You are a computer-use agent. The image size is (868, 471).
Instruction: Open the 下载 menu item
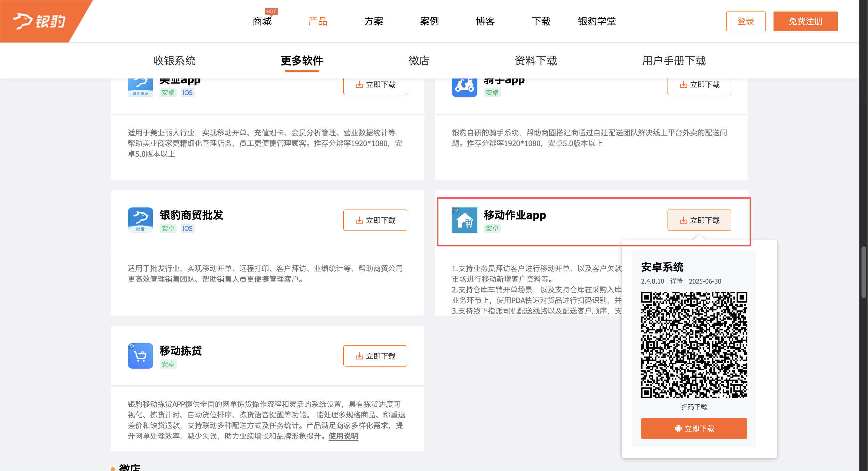pyautogui.click(x=541, y=21)
